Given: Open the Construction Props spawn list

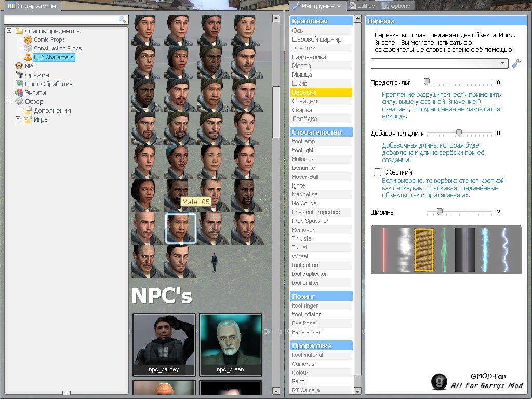Looking at the screenshot, I should [x=58, y=48].
